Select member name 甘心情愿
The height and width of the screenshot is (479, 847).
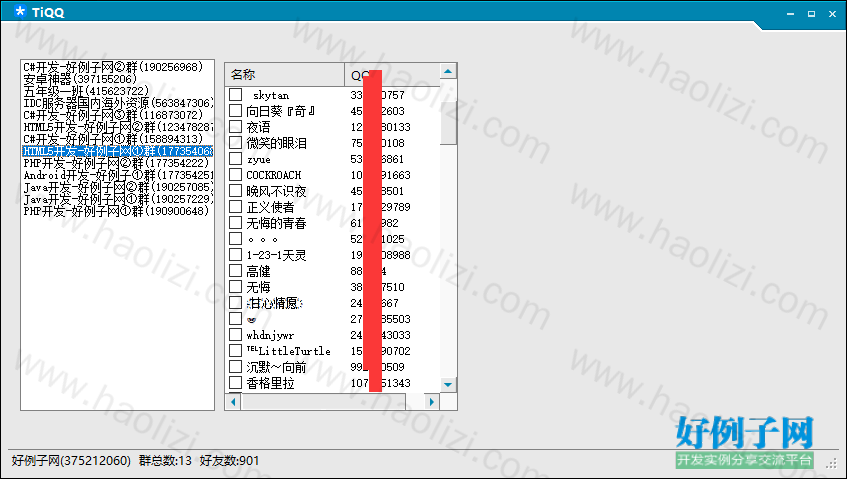[x=274, y=303]
